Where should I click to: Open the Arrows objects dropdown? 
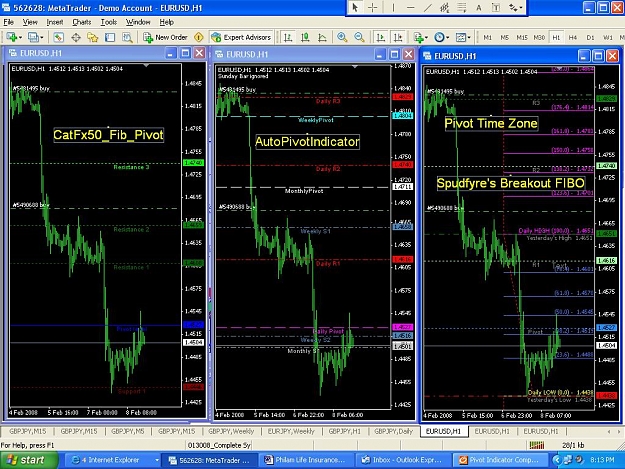[515, 7]
